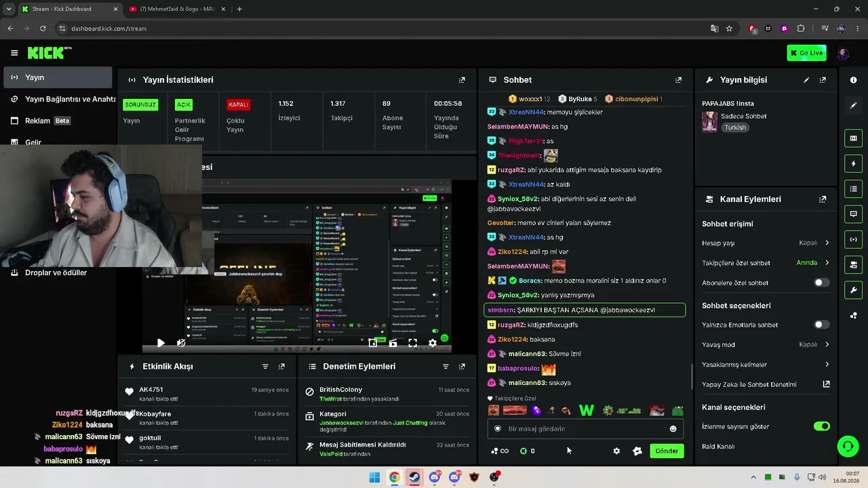Click Gönder to send message
This screenshot has width=868, height=488.
coord(667,451)
